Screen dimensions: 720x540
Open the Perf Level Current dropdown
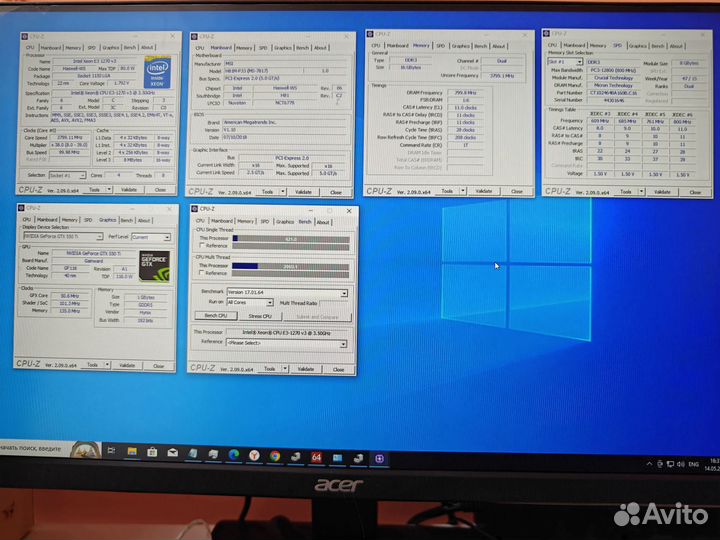[167, 237]
